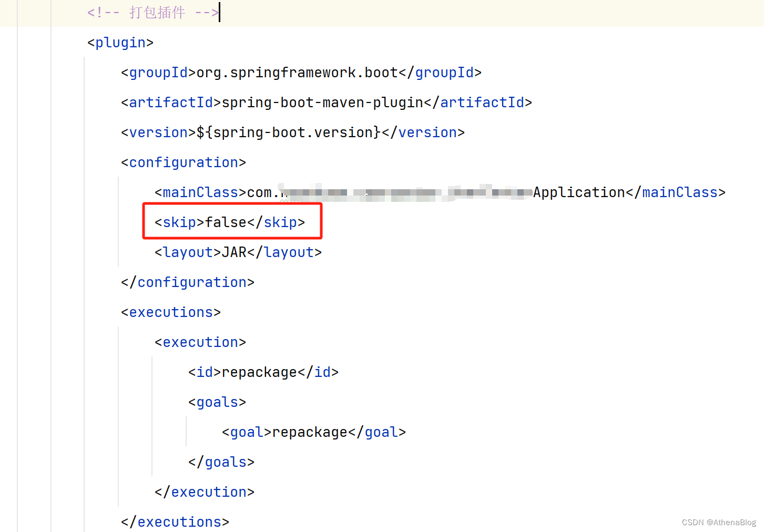Click the CSDN @AthenaBlog watermark link
The width and height of the screenshot is (764, 532).
pos(719,522)
